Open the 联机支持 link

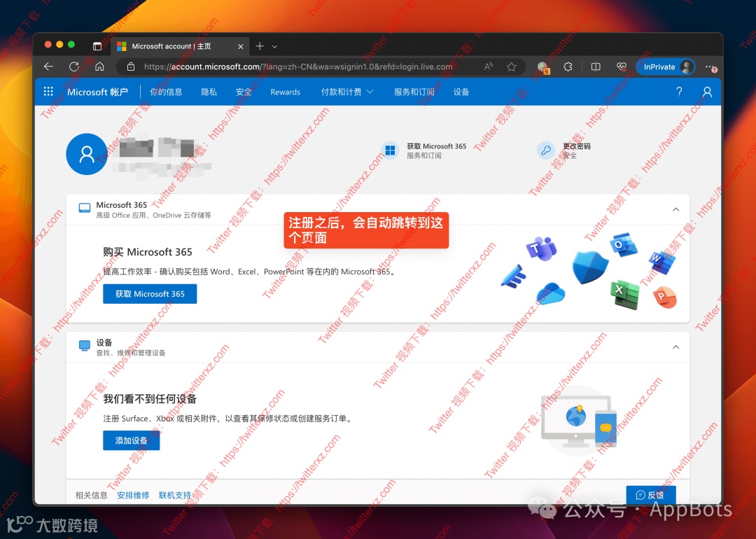point(175,495)
